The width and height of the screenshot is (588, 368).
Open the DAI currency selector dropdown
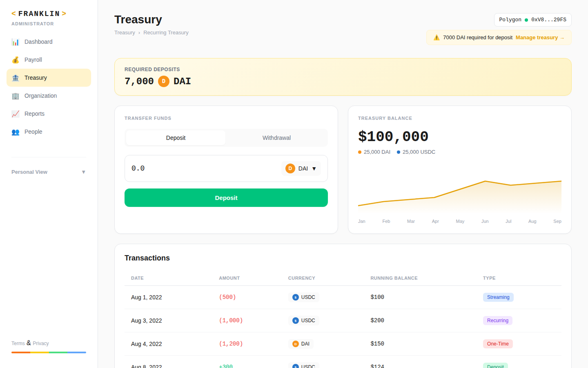coord(301,168)
